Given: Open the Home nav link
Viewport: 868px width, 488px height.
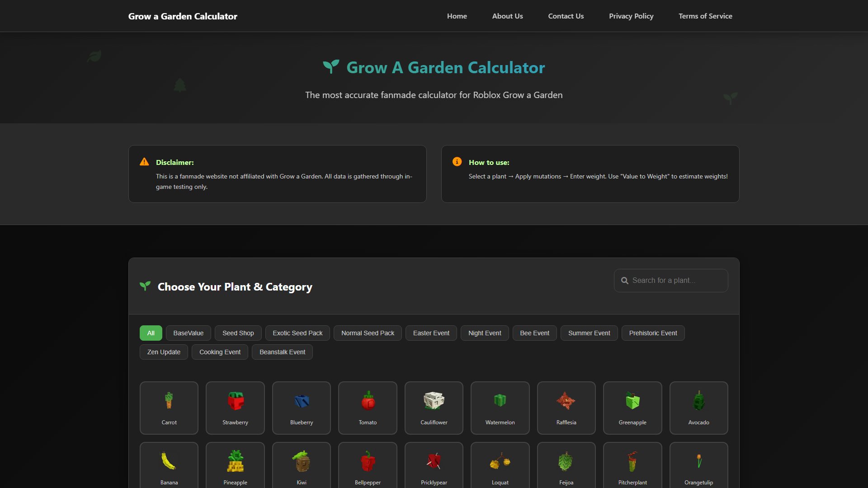Looking at the screenshot, I should click(x=457, y=16).
